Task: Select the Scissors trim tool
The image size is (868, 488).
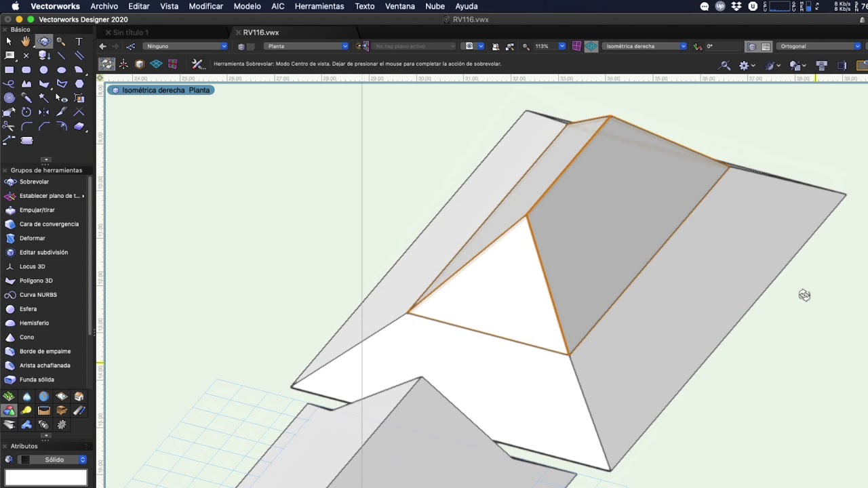Action: [9, 127]
